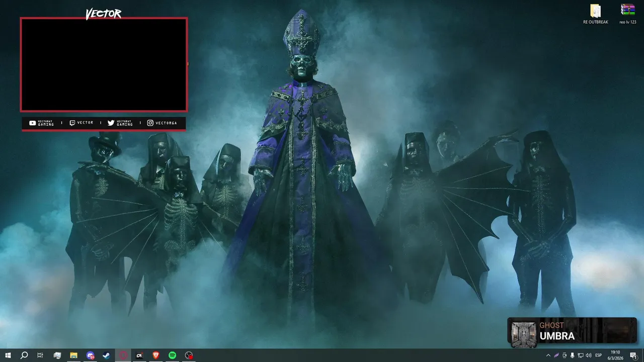Open network settings tray icon

click(x=581, y=355)
